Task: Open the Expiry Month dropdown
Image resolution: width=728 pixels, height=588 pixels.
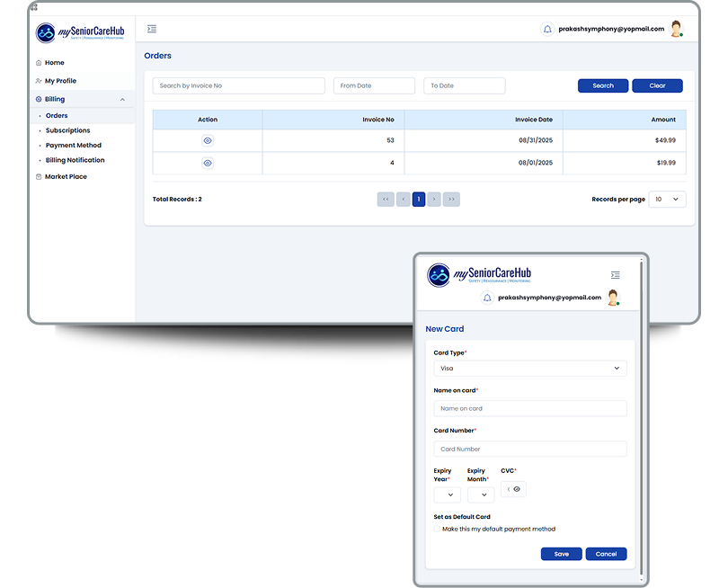Action: [x=481, y=494]
